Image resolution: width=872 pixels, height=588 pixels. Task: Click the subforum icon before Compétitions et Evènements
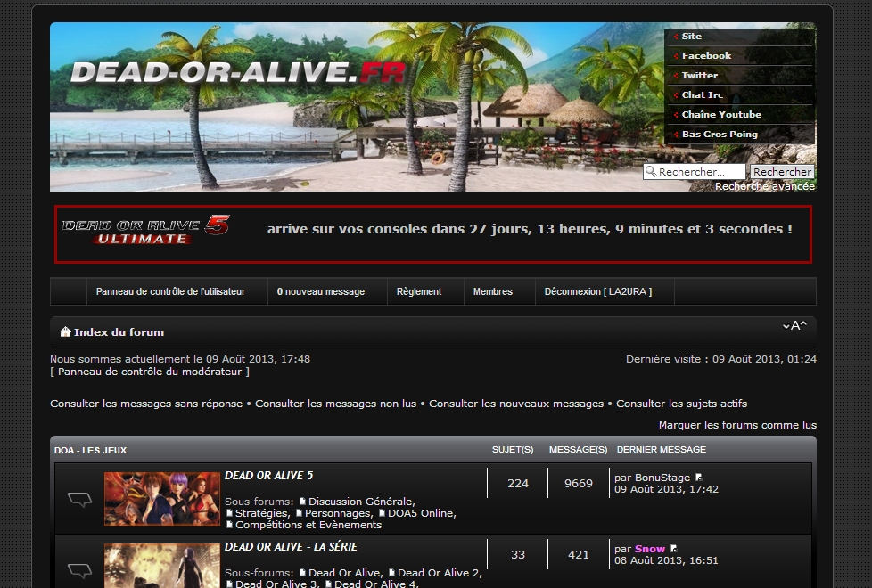229,525
